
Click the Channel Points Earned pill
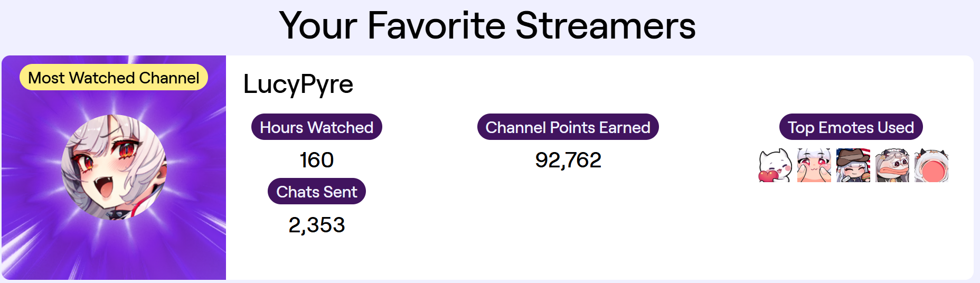pyautogui.click(x=568, y=127)
